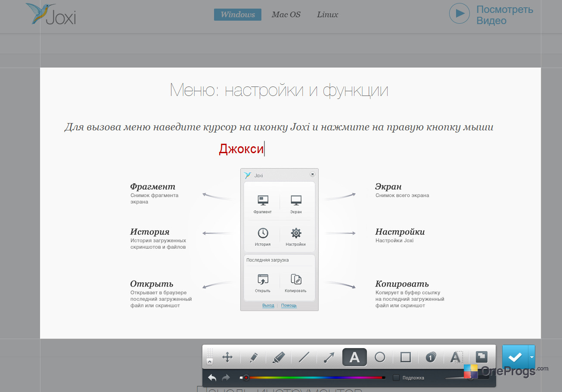Select the highlighter marker tool
Viewport: 562px width, 392px height.
click(x=279, y=357)
